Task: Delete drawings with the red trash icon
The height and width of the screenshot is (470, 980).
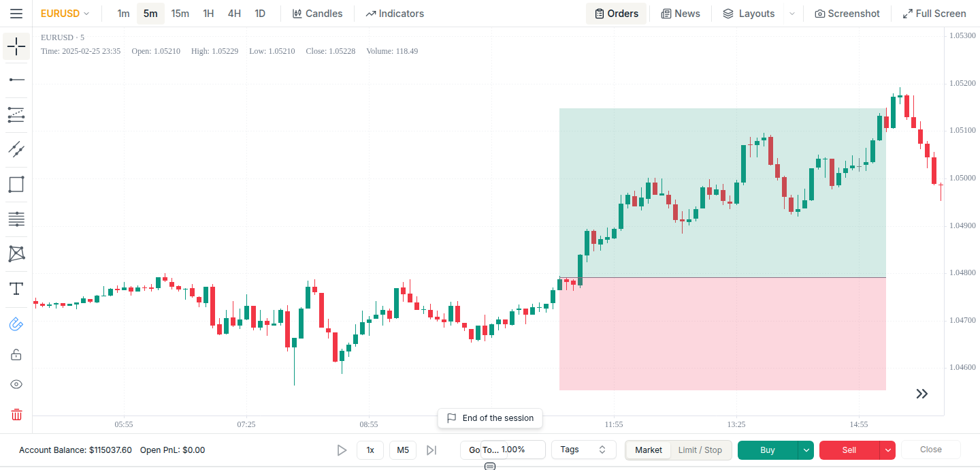Action: point(16,414)
